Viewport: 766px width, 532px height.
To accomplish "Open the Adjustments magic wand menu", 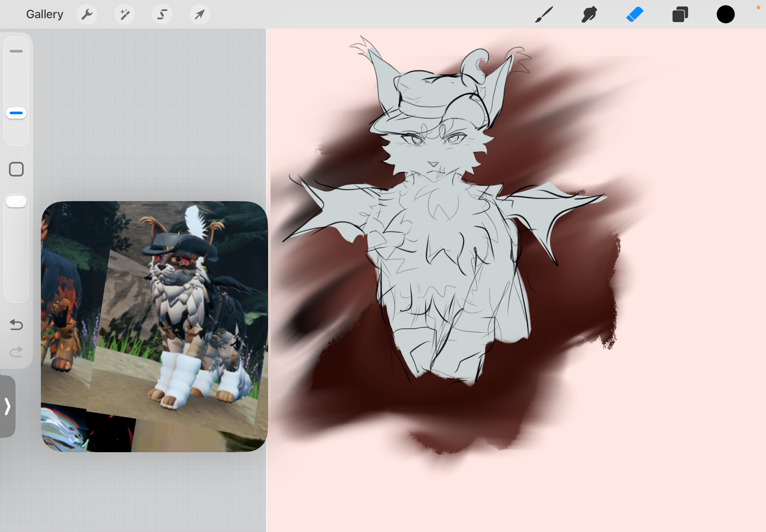I will pyautogui.click(x=124, y=14).
